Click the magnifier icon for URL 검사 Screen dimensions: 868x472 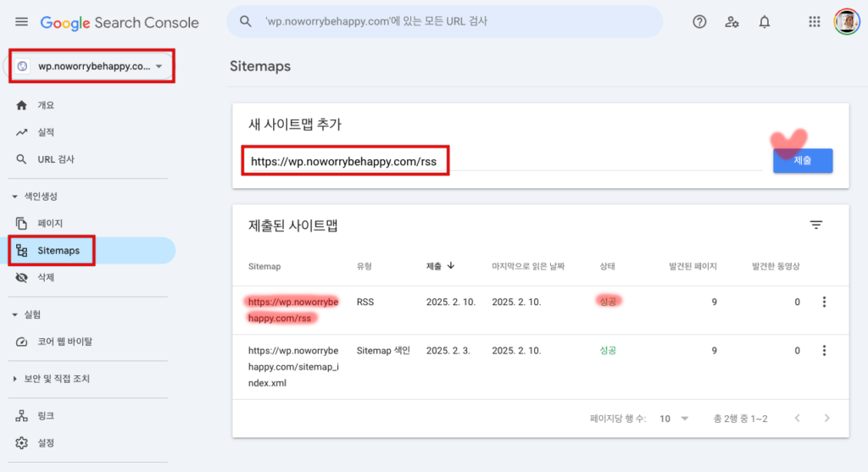click(x=21, y=159)
